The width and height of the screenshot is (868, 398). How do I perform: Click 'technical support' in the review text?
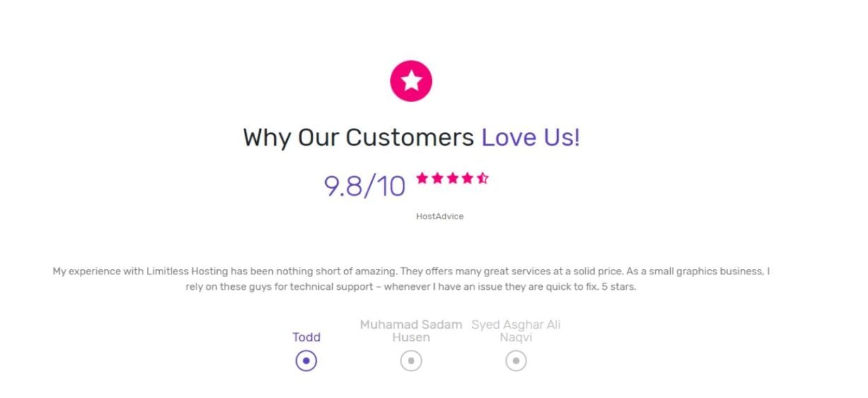(332, 287)
